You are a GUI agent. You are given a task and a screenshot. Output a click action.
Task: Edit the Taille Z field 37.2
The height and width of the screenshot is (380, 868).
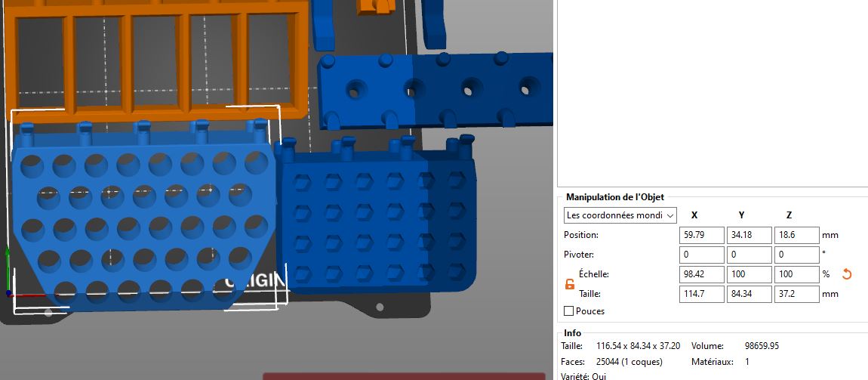click(796, 294)
